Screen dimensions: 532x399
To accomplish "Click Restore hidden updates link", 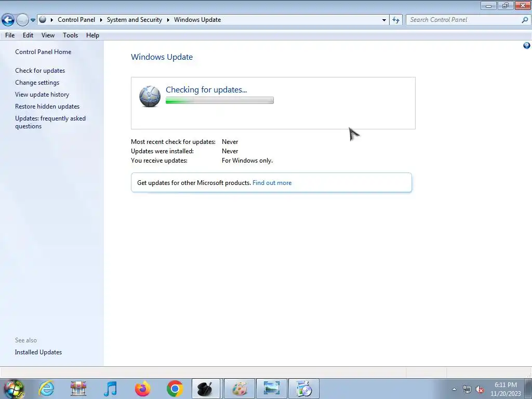I will [x=47, y=107].
